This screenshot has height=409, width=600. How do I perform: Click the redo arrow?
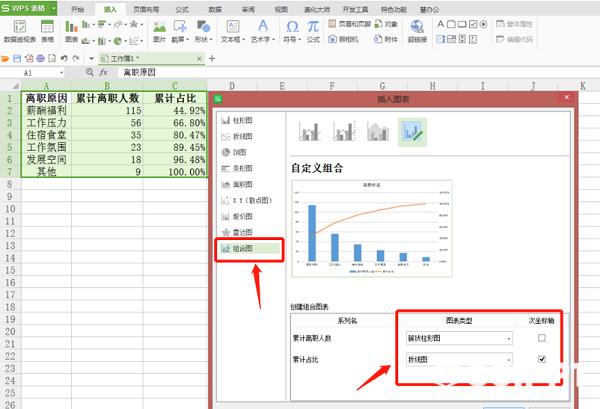(76, 59)
